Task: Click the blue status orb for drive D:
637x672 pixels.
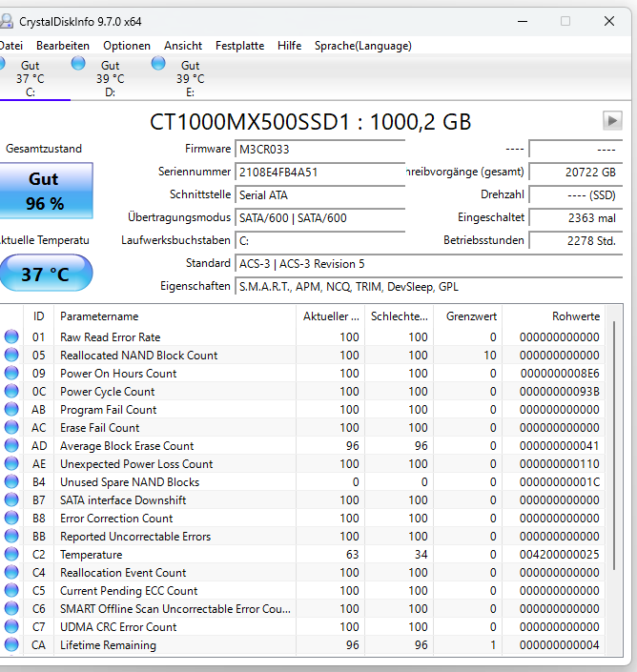Action: point(78,64)
